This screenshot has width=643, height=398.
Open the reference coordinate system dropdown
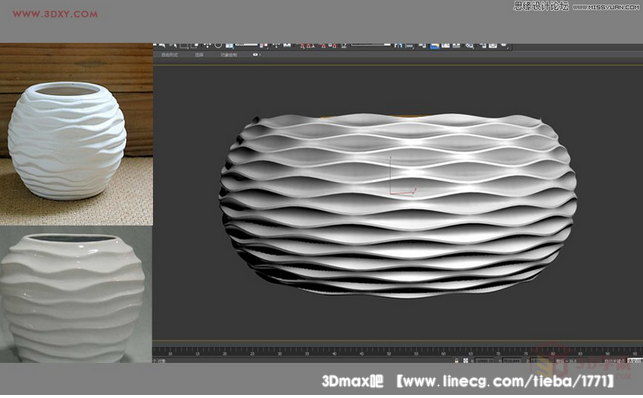[x=246, y=44]
